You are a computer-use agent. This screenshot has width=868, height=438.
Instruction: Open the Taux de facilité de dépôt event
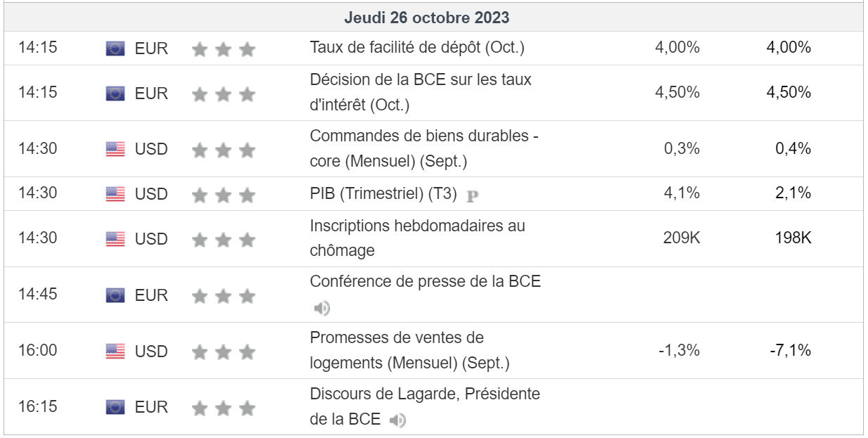417,48
